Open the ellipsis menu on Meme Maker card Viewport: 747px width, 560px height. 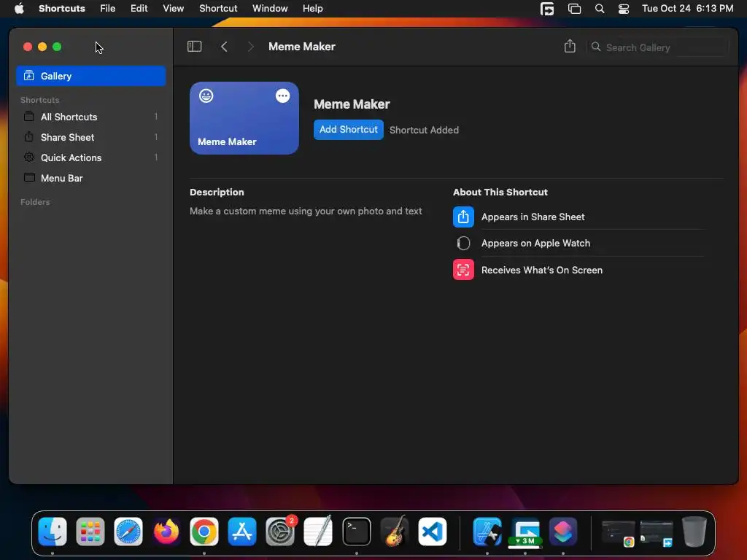point(282,96)
